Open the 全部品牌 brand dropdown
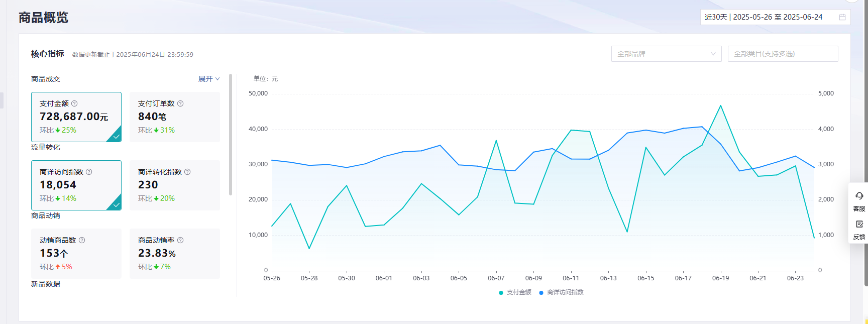The image size is (868, 324). [x=666, y=54]
